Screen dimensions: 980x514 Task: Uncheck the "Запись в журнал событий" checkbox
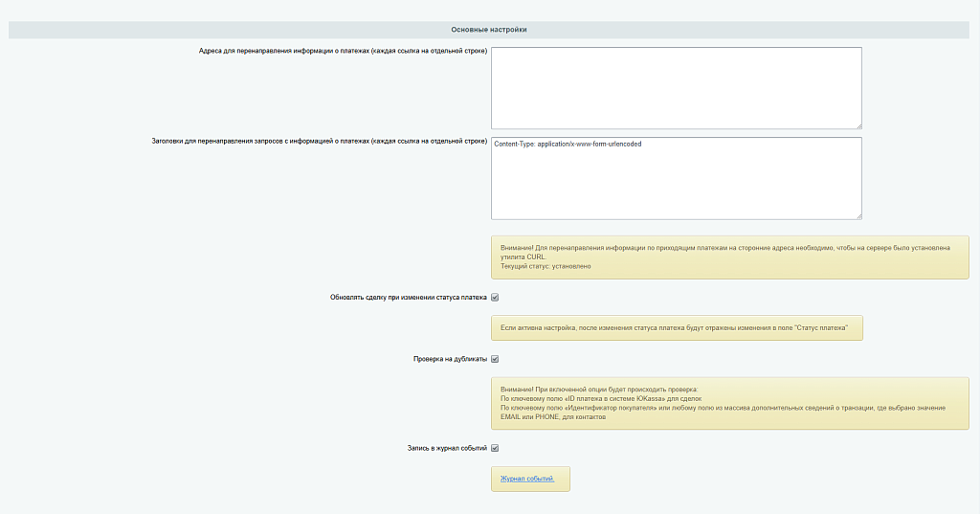click(495, 448)
